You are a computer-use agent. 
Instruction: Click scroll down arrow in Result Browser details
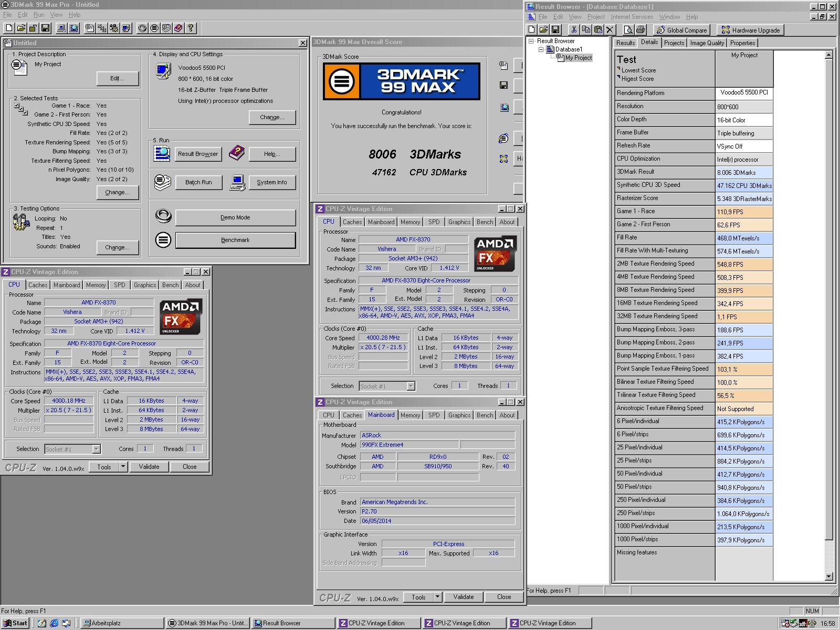pos(829,576)
